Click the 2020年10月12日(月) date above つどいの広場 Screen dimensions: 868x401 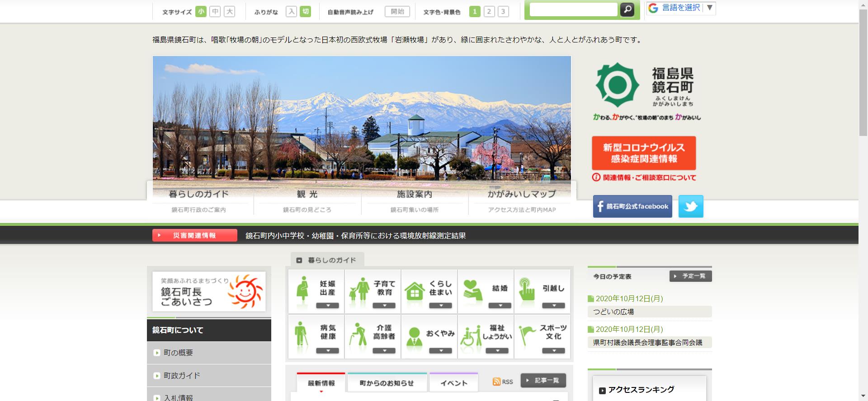coord(629,298)
